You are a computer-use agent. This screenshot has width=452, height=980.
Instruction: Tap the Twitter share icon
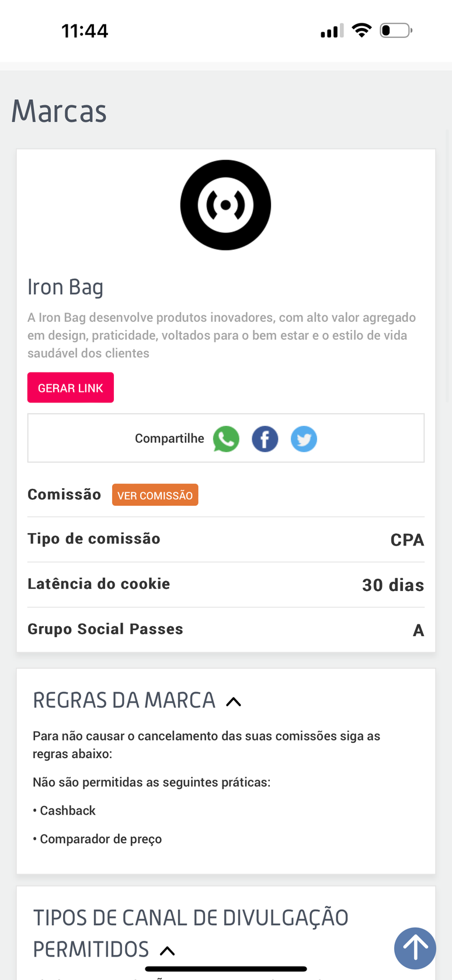(x=304, y=439)
